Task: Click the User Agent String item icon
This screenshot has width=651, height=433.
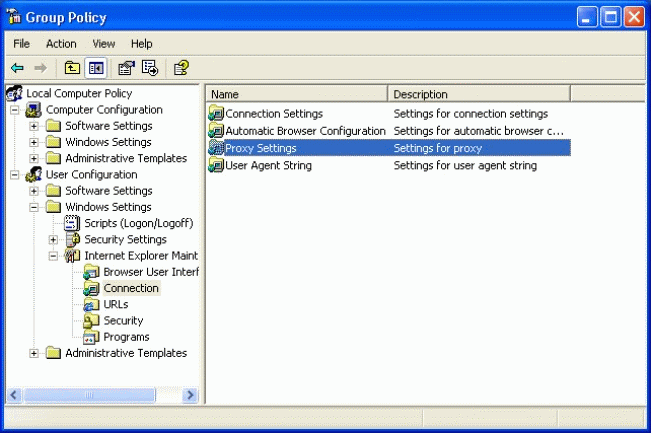Action: click(x=216, y=165)
